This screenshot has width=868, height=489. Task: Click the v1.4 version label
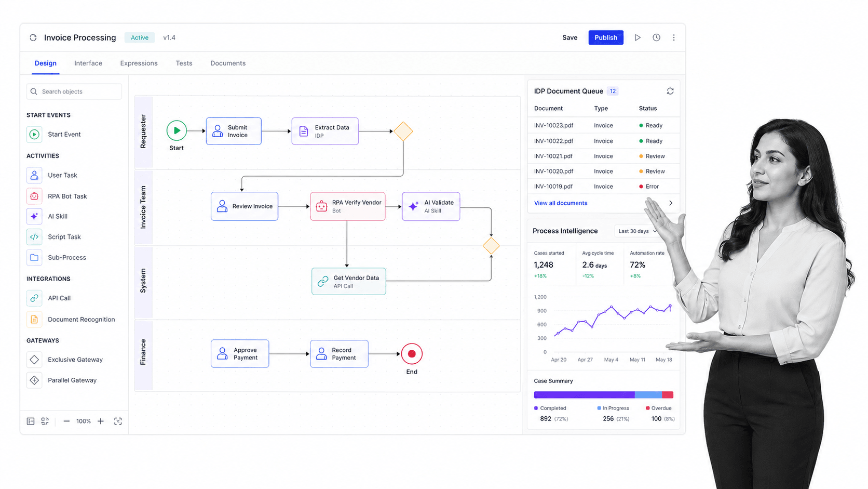tap(169, 37)
